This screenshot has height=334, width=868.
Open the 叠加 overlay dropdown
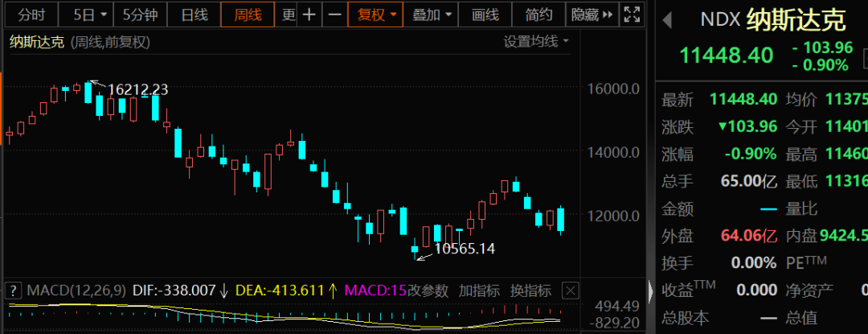click(431, 14)
